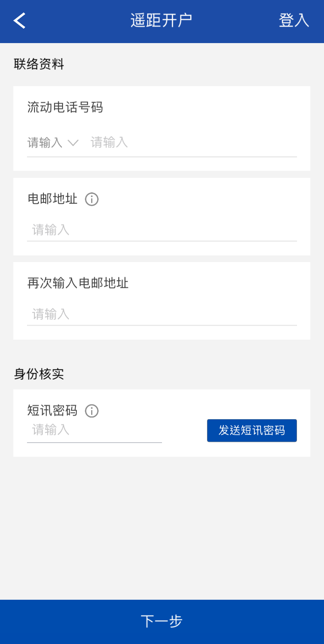Screen dimensions: 324x644
Task: Focus the 电邮地址 email input field
Action: point(162,230)
